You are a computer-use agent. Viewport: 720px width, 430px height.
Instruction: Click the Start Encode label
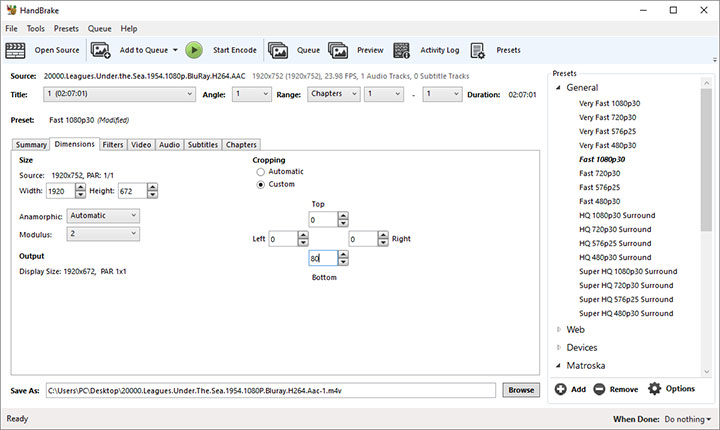(235, 50)
